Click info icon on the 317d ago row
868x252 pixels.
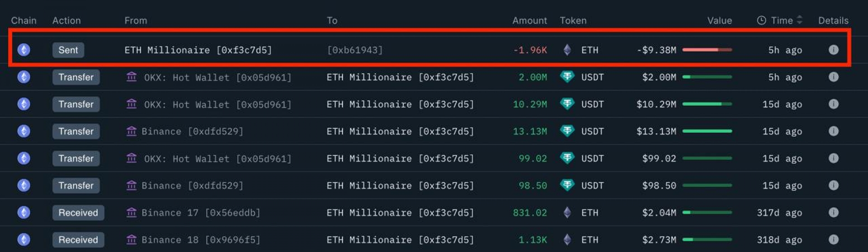[833, 212]
